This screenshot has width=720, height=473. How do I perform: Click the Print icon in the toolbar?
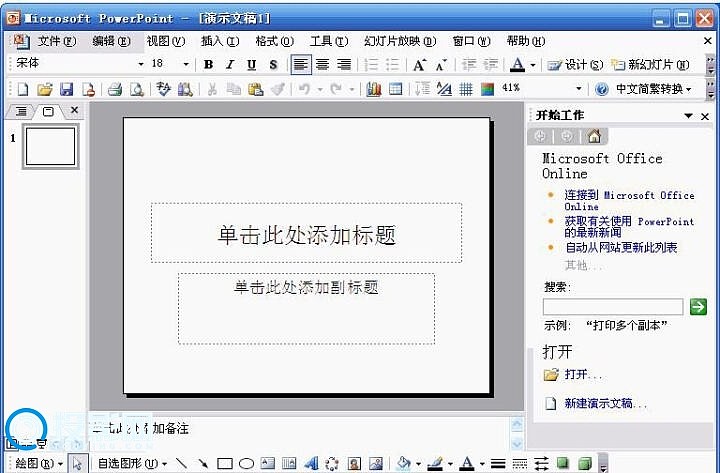(x=115, y=89)
